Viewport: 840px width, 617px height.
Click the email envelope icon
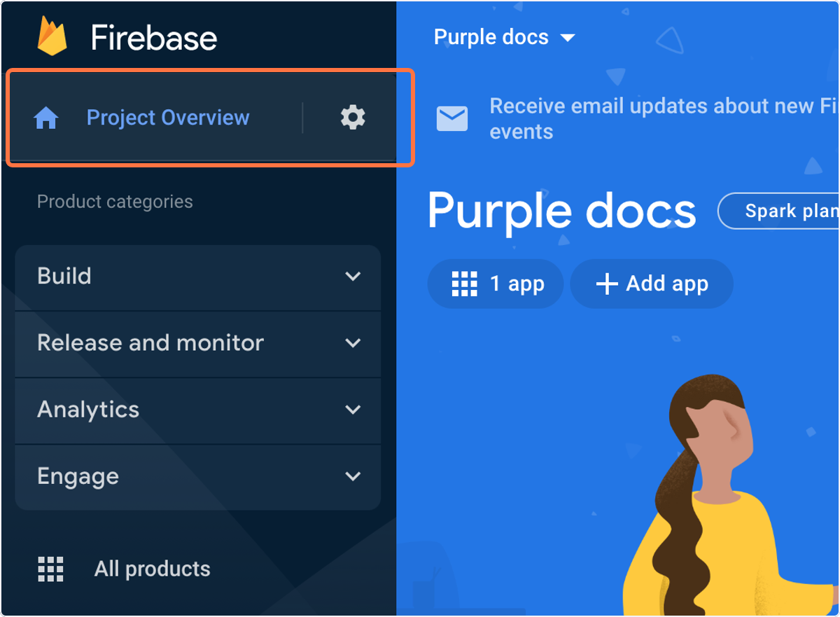[452, 118]
